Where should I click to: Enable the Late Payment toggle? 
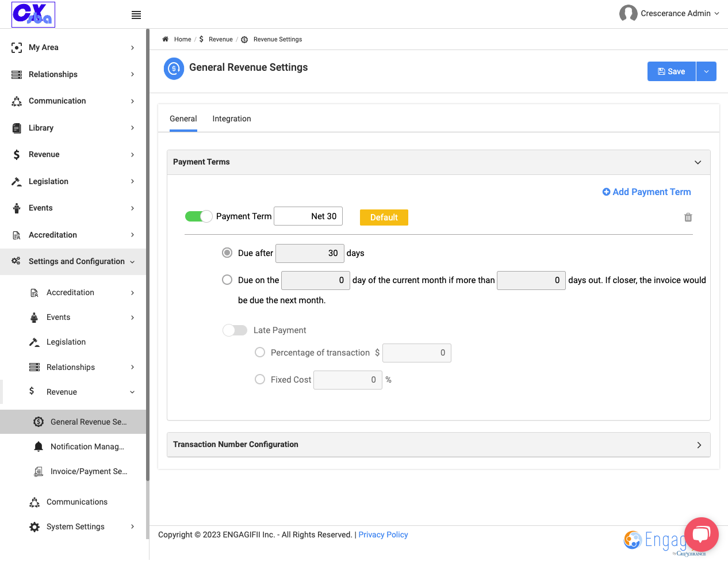tap(235, 330)
